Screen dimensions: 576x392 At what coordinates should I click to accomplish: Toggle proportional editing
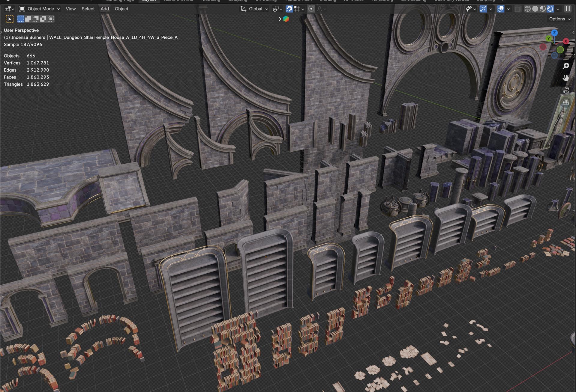[x=311, y=9]
